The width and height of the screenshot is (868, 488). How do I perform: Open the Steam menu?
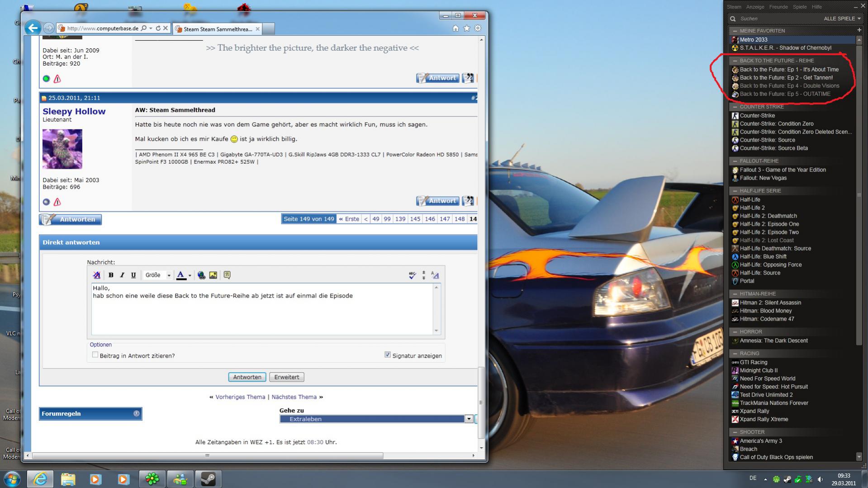pos(734,7)
